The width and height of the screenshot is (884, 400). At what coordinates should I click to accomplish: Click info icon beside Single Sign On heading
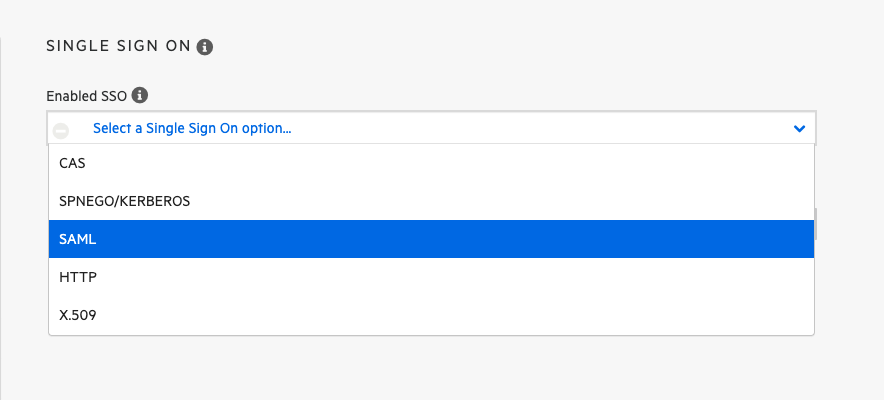click(x=205, y=46)
